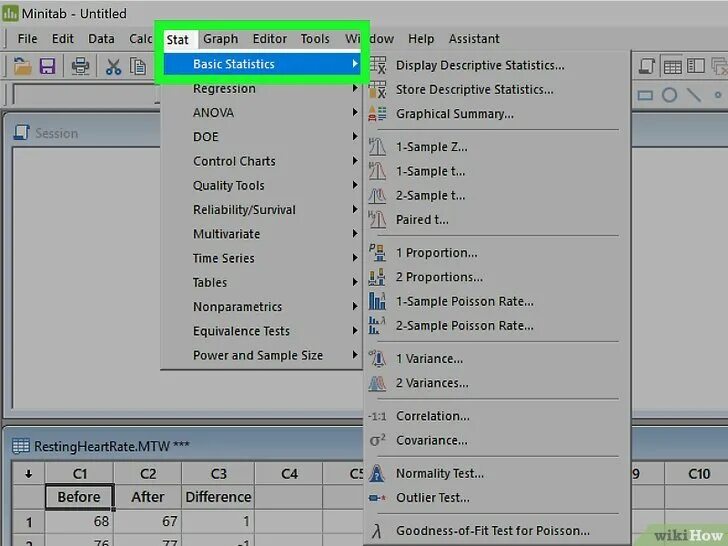
Task: Select the 'Difference' column name cell
Action: (218, 497)
